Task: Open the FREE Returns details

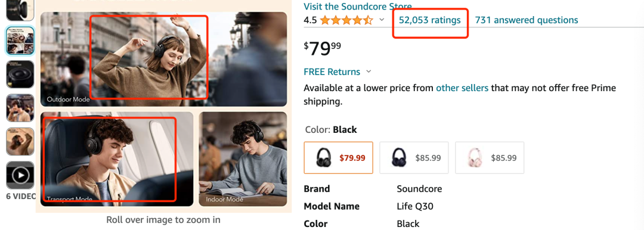Action: tap(332, 72)
